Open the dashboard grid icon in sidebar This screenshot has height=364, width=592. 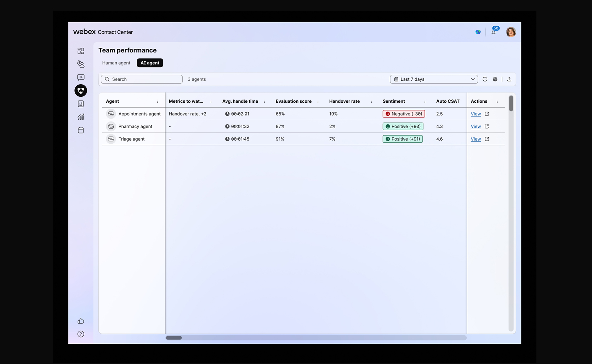(x=81, y=51)
